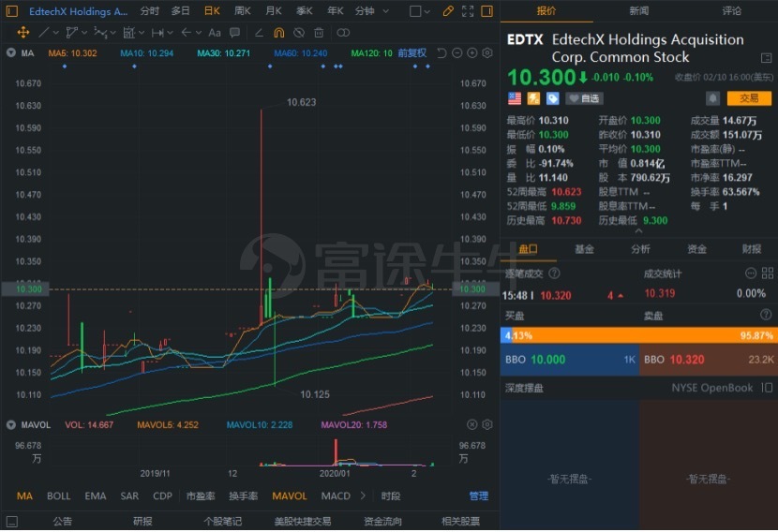Select the eraser edit drawing tool

[259, 33]
